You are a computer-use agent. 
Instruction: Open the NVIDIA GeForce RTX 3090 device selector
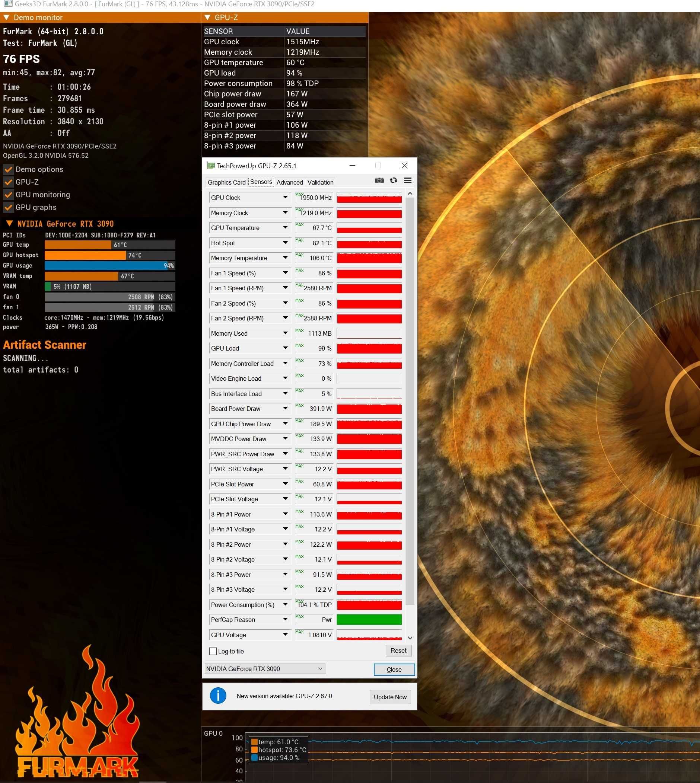(x=265, y=669)
